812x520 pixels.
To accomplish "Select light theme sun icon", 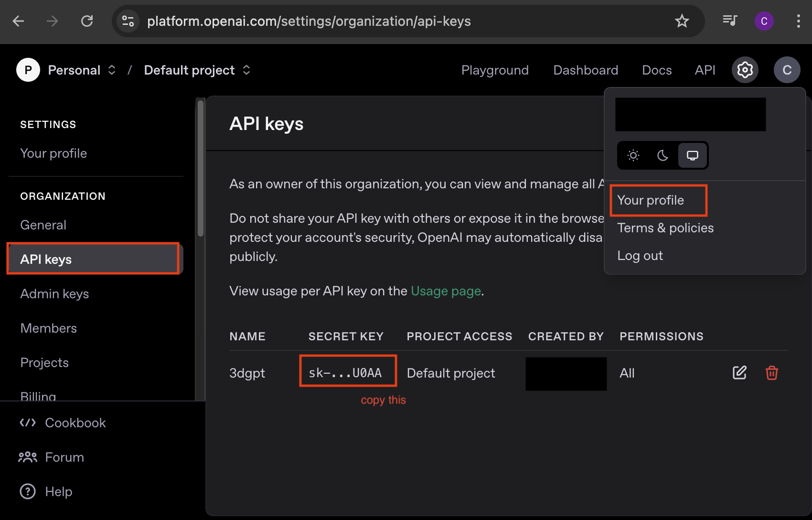I will 633,155.
